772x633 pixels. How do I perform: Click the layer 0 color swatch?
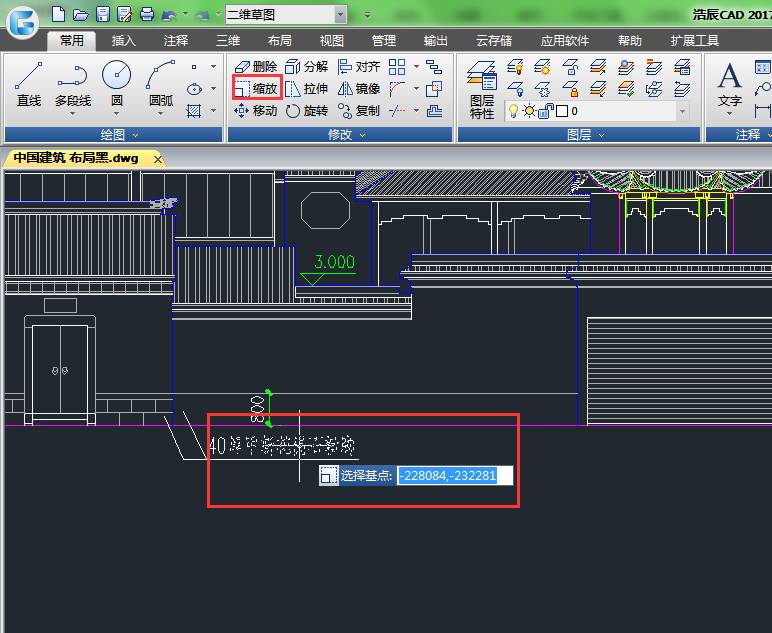click(562, 111)
